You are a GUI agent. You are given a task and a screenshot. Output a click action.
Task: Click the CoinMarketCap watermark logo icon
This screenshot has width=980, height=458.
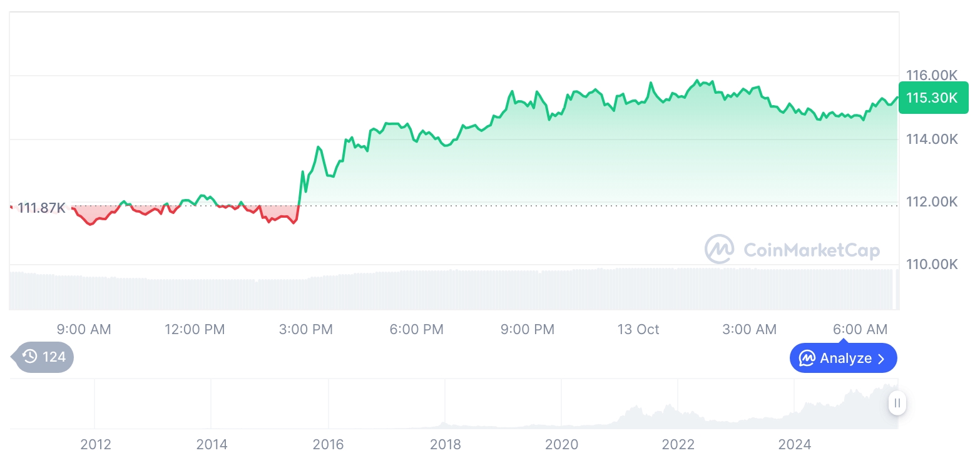(x=720, y=250)
